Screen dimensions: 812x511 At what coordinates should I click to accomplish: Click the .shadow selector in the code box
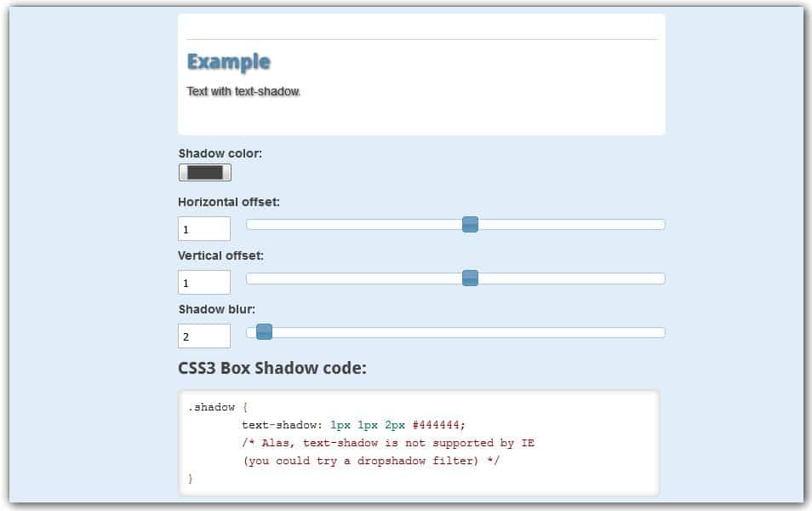[x=209, y=407]
